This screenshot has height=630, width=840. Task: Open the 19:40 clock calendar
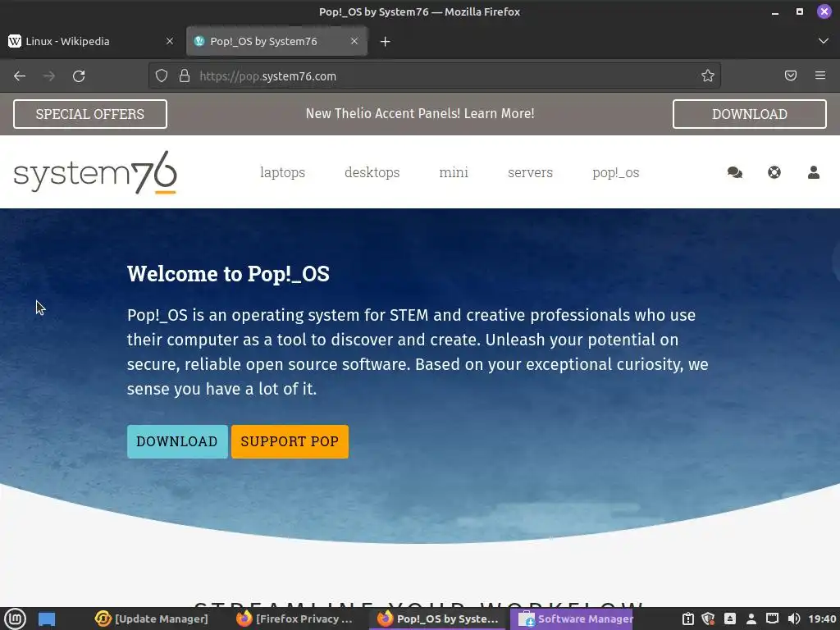pos(822,619)
